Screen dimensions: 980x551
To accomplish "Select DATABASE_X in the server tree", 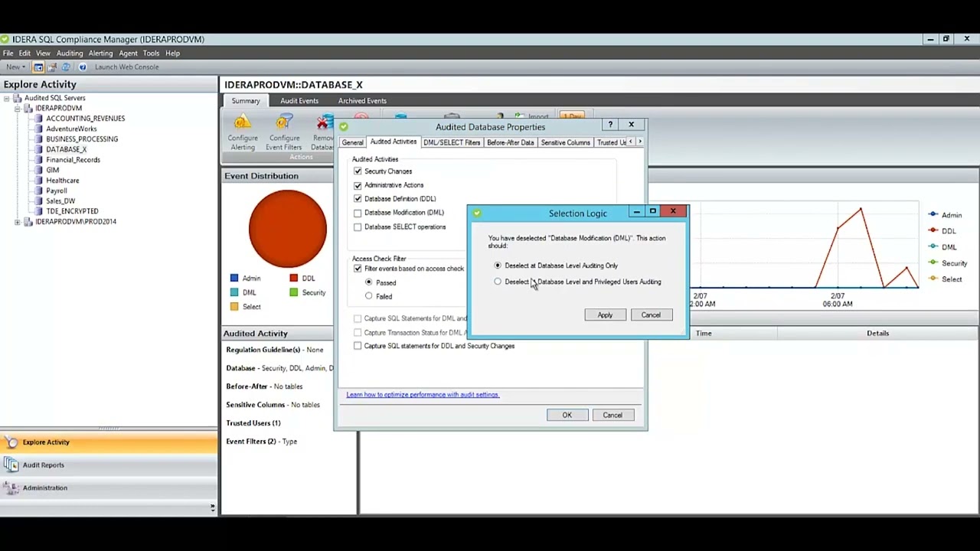I will point(66,150).
